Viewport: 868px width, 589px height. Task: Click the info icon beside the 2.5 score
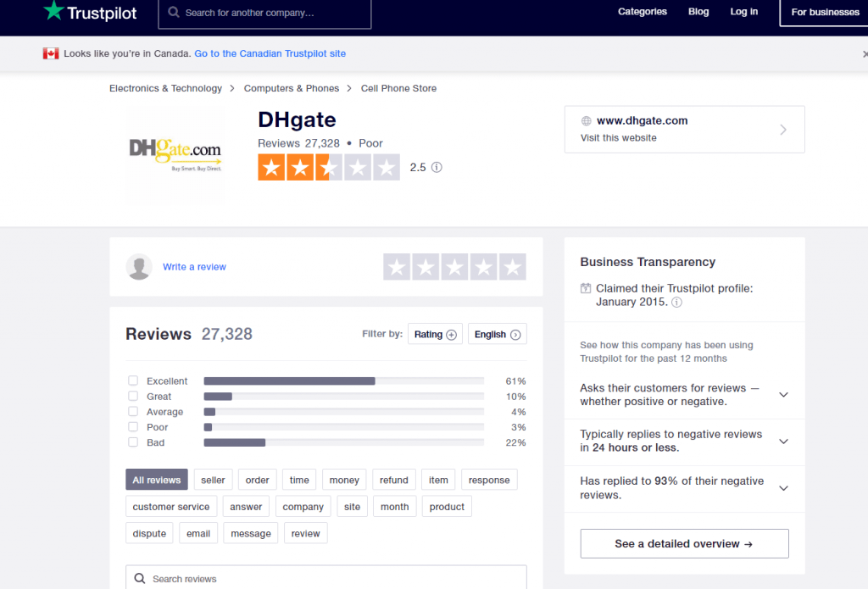tap(437, 167)
